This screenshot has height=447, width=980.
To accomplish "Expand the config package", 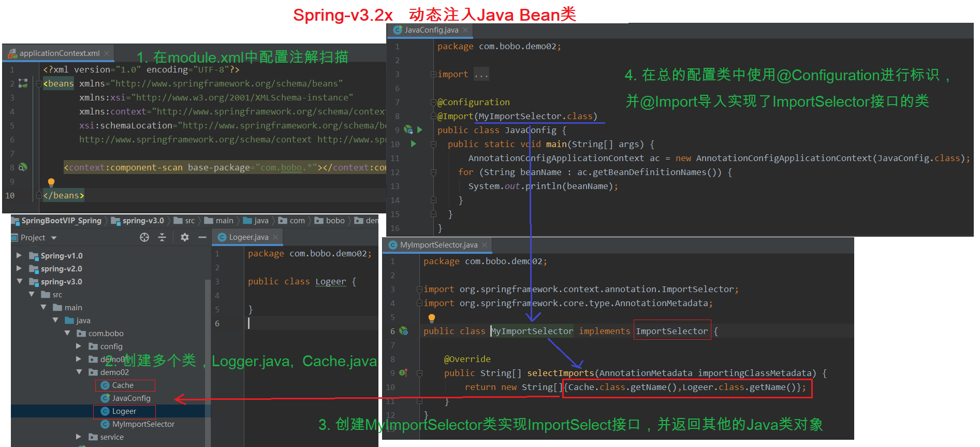I will coord(79,346).
